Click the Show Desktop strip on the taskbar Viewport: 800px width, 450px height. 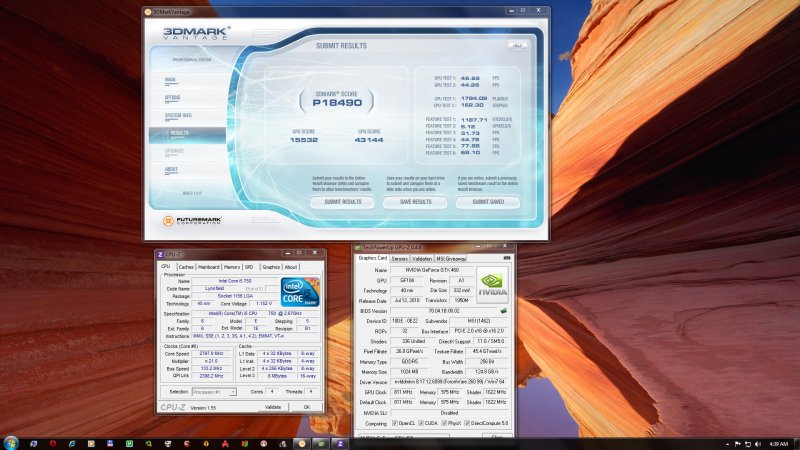pyautogui.click(x=797, y=443)
